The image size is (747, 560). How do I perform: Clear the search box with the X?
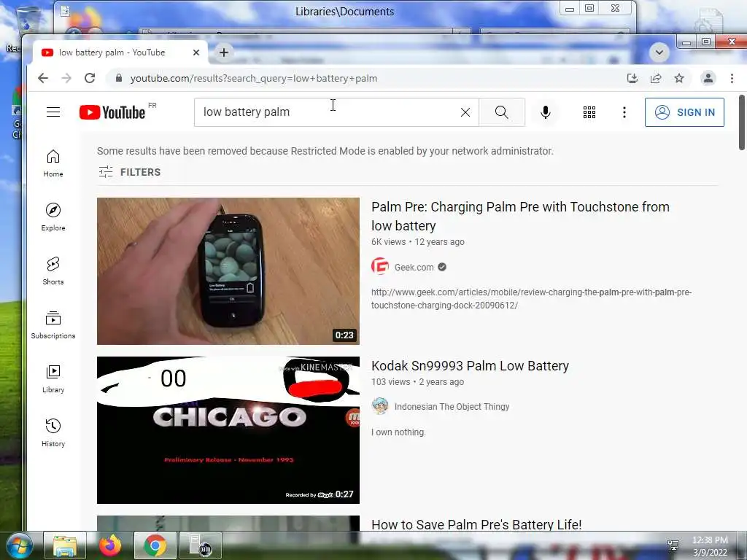click(465, 112)
